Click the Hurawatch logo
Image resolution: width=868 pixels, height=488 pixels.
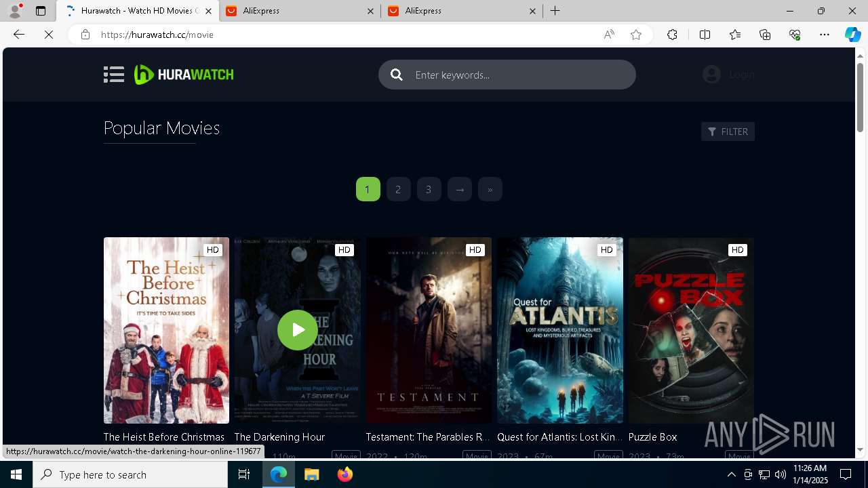pos(184,75)
